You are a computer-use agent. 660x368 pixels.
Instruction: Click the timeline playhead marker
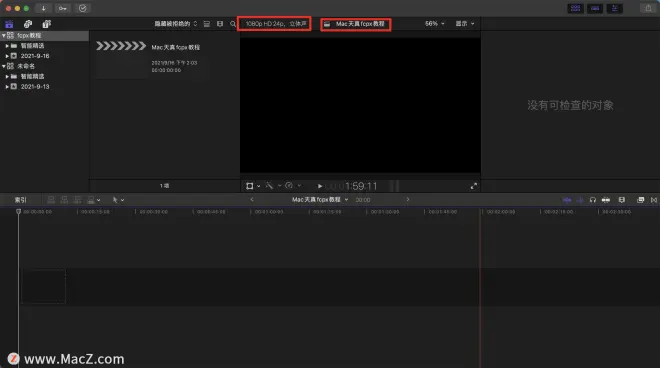(x=19, y=211)
